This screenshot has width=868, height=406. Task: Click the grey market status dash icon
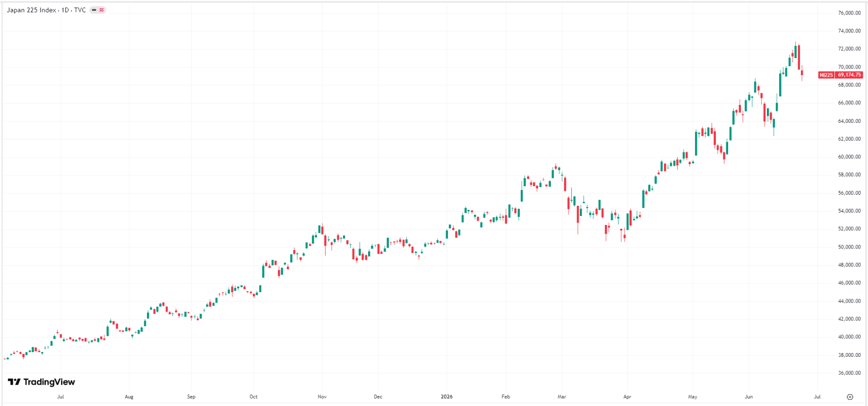coord(94,10)
